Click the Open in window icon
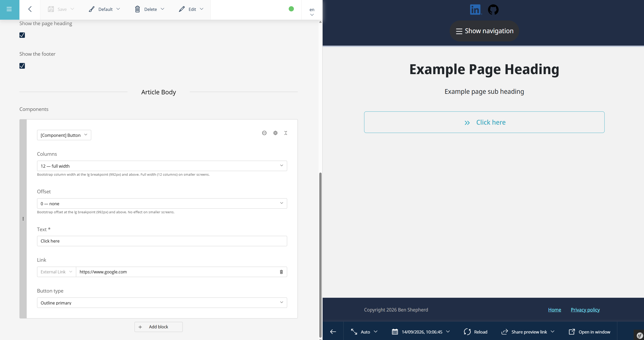The width and height of the screenshot is (644, 340). tap(572, 332)
